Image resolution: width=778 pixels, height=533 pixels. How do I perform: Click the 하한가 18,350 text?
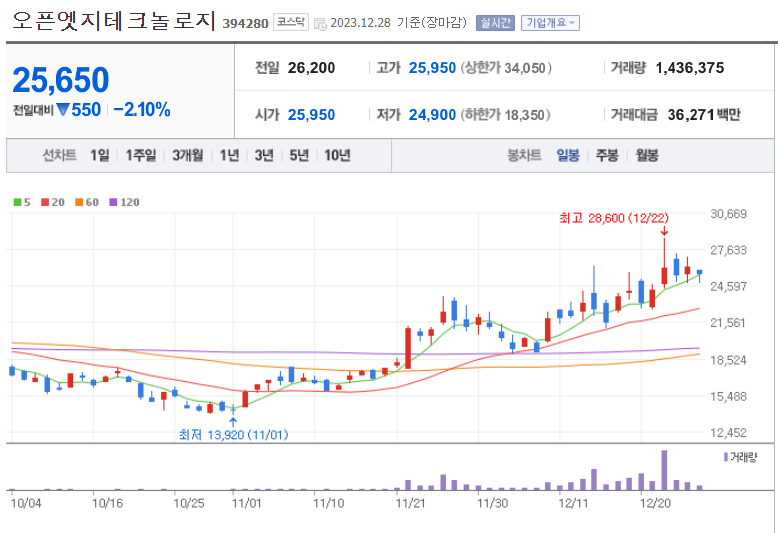click(x=506, y=115)
